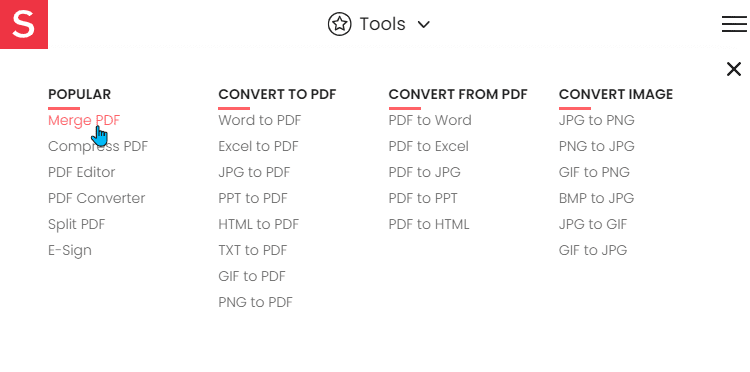Open the hamburger menu icon
The width and height of the screenshot is (750, 372).
[734, 24]
